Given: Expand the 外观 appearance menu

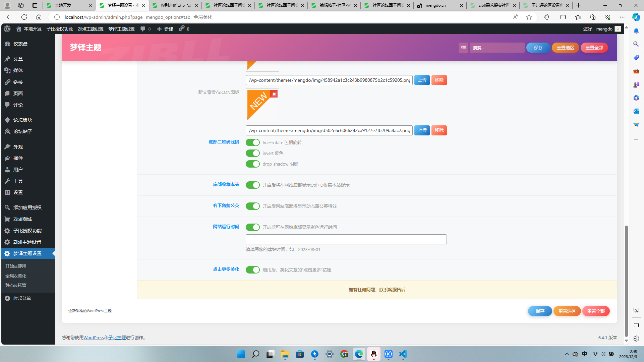Looking at the screenshot, I should (x=18, y=147).
